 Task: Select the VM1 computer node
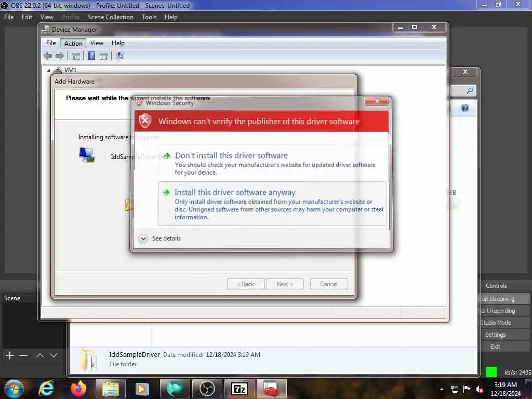tap(70, 70)
